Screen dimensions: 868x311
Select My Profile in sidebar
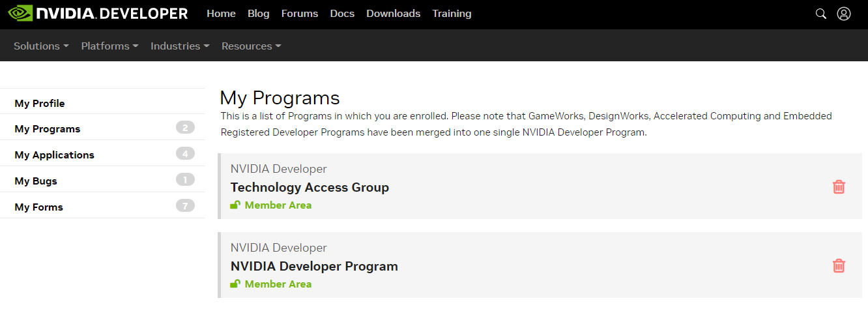[102, 103]
